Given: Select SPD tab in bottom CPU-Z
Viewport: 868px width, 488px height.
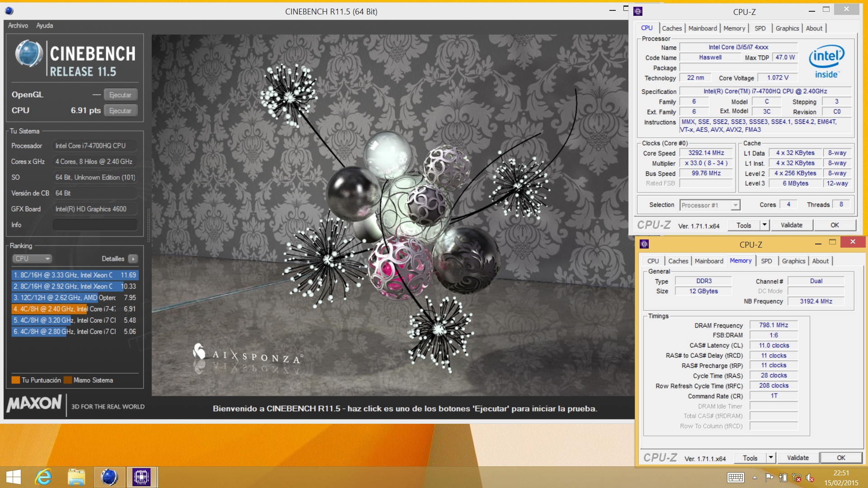Looking at the screenshot, I should (766, 261).
